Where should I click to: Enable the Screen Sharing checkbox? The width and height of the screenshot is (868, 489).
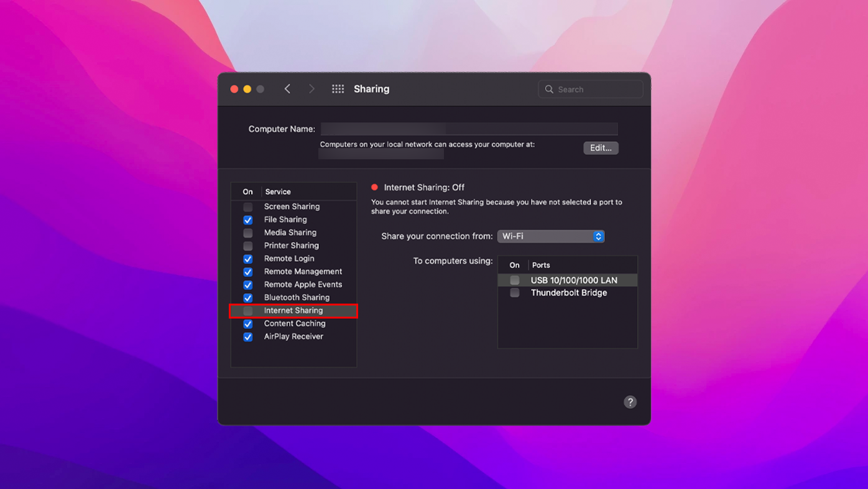[248, 207]
